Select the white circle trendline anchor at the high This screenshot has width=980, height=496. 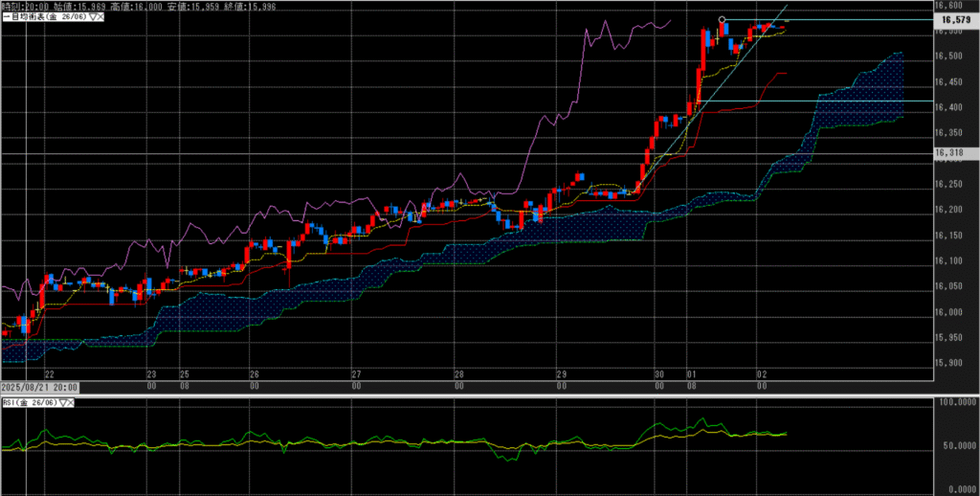pos(722,19)
